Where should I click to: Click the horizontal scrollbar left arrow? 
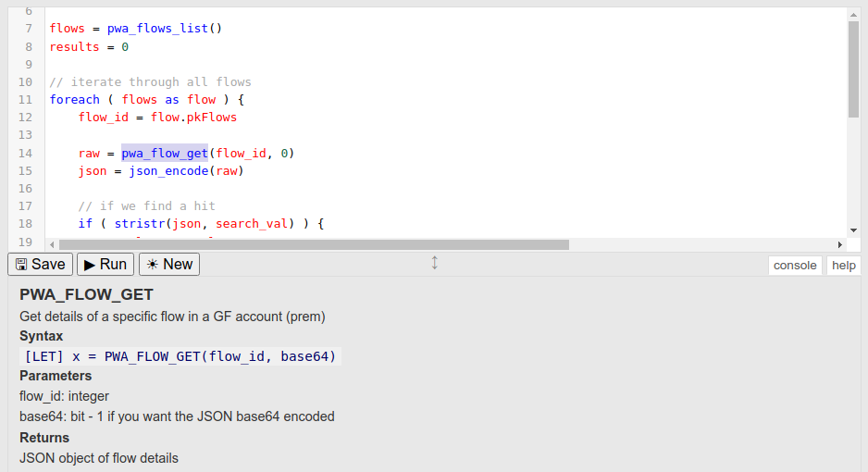click(51, 244)
